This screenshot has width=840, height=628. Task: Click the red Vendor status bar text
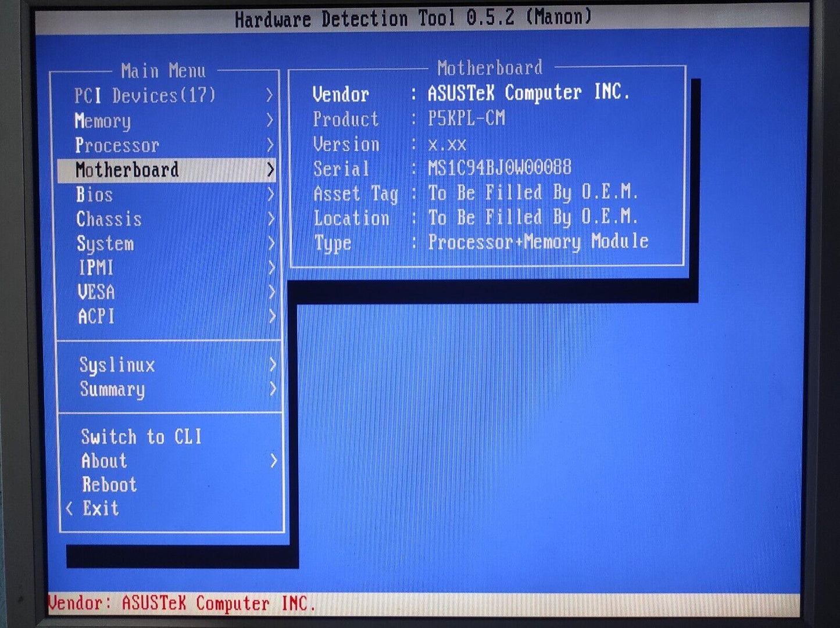click(181, 604)
